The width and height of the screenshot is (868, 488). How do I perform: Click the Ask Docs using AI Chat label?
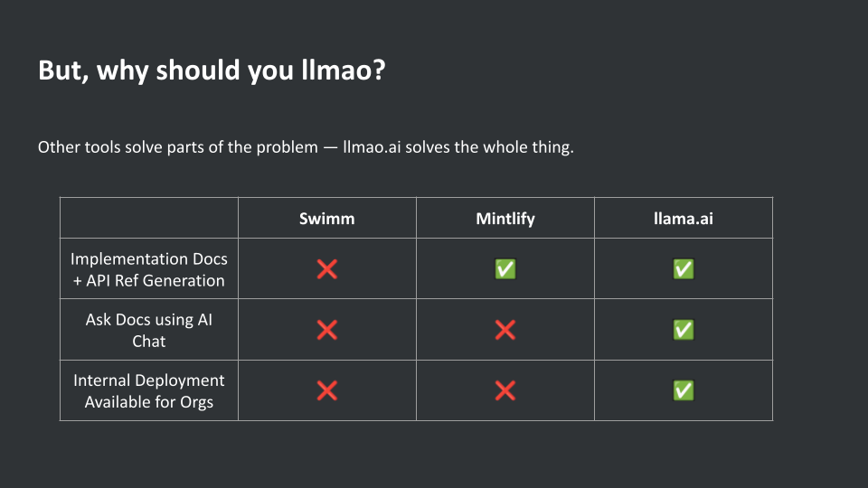point(149,330)
